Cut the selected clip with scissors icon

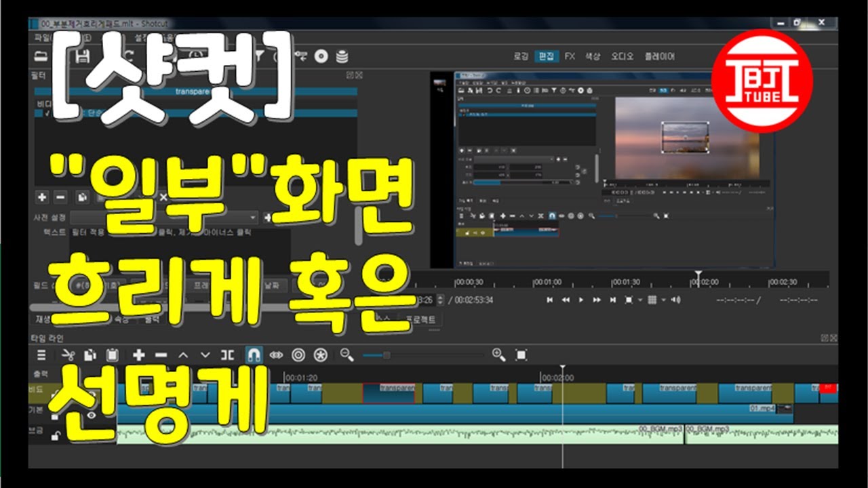(x=68, y=354)
